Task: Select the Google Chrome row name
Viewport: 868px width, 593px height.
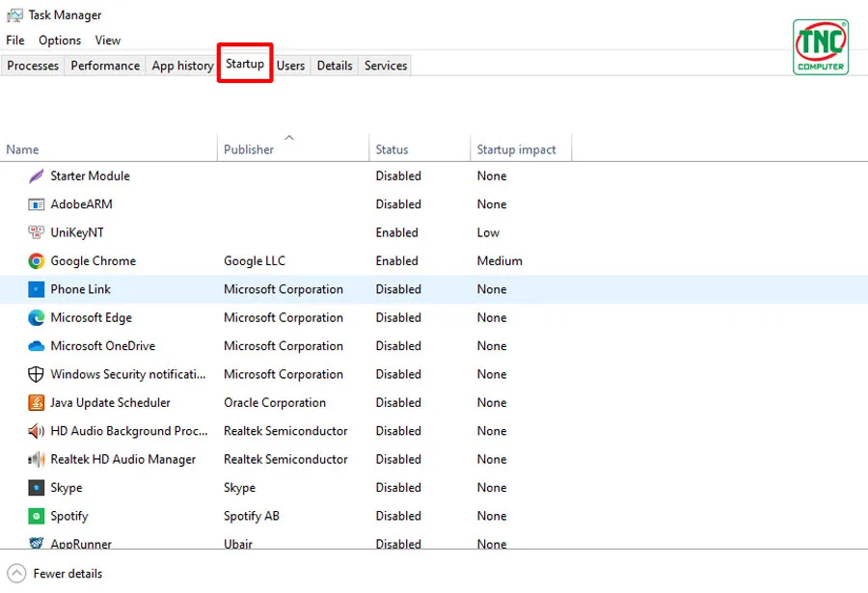Action: 93,260
